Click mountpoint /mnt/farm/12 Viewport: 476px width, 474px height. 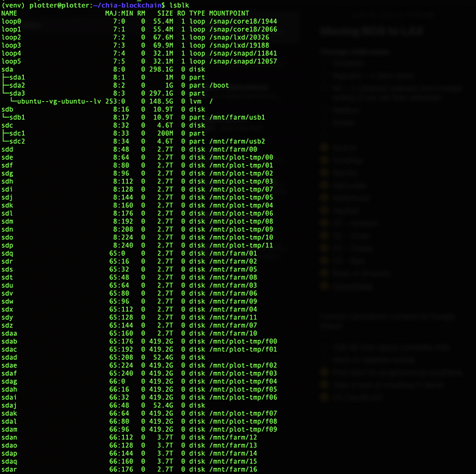(233, 437)
